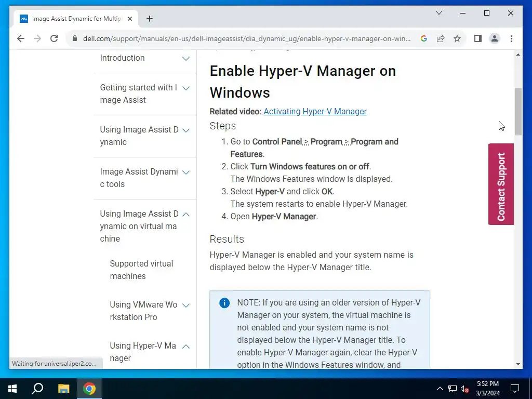
Task: Click the scrollbar up arrow
Action: click(518, 55)
